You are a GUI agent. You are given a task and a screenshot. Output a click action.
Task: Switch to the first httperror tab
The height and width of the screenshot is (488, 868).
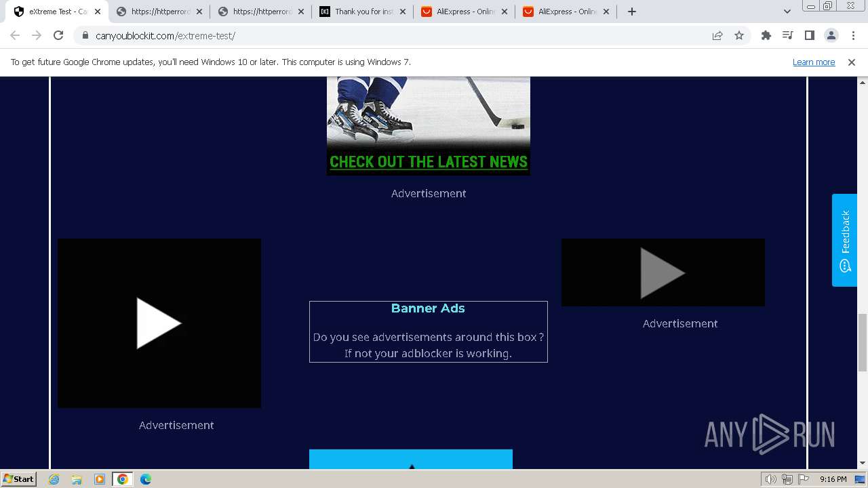click(x=160, y=12)
